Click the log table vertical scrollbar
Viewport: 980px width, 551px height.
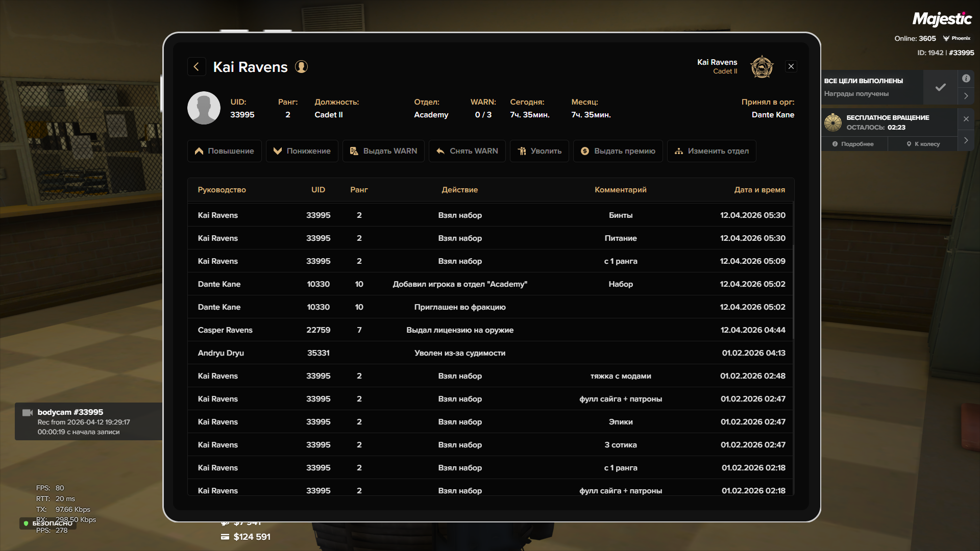click(793, 291)
